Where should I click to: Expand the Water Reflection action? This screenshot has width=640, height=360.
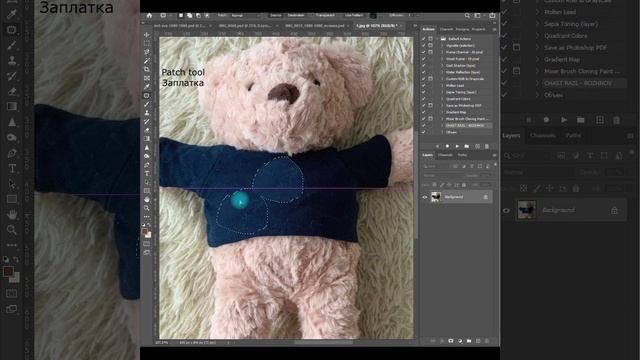[x=442, y=72]
